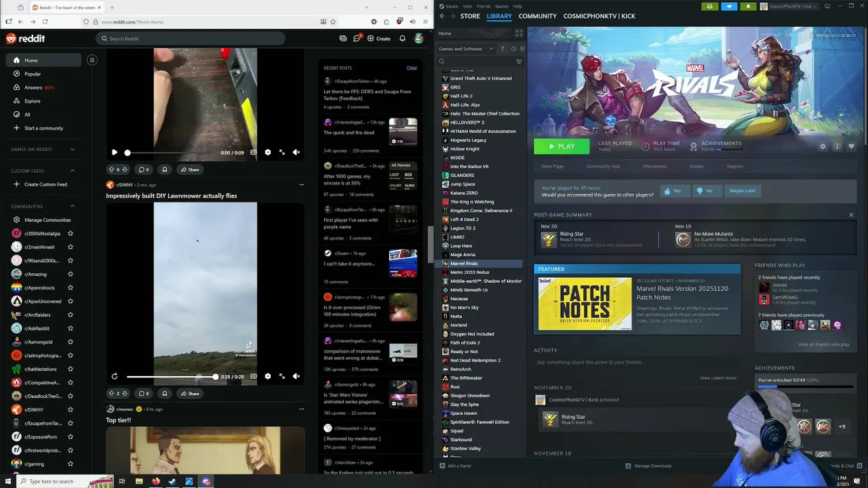Open Steam LIBRARY tab
This screenshot has width=868, height=488.
499,16
